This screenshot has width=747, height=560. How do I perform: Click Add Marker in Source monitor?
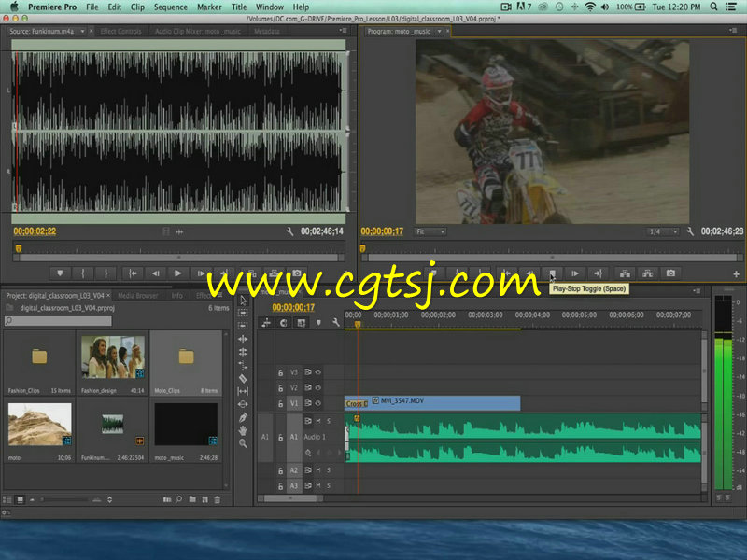point(60,273)
